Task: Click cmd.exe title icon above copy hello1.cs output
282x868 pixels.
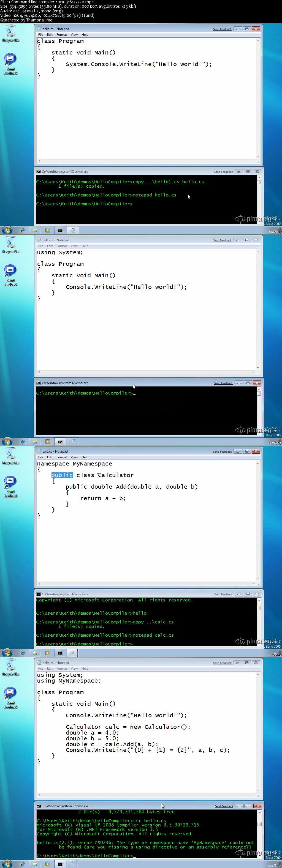Action: pyautogui.click(x=39, y=171)
